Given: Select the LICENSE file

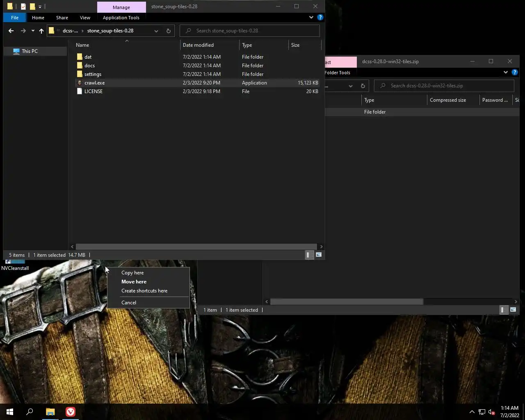Looking at the screenshot, I should [x=93, y=91].
